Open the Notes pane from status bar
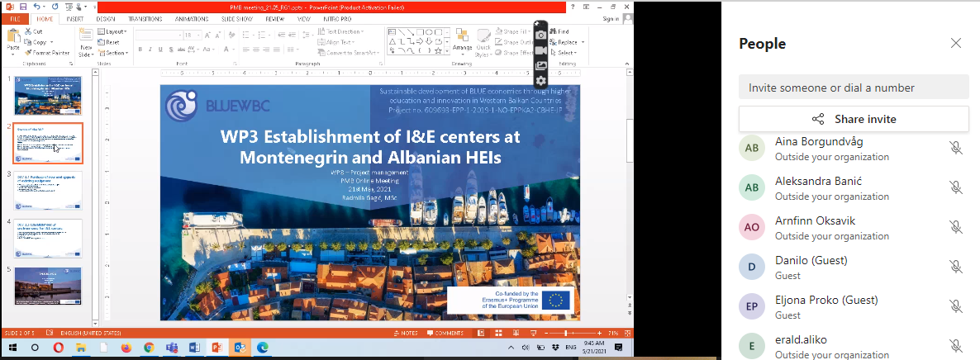Viewport: 980px width, 360px height. click(407, 333)
